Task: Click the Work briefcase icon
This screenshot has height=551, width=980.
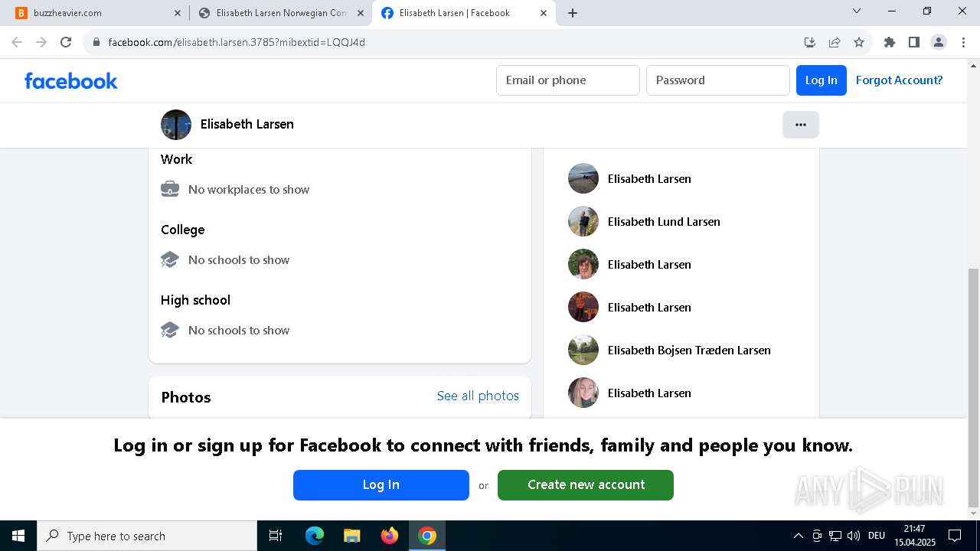Action: (170, 189)
